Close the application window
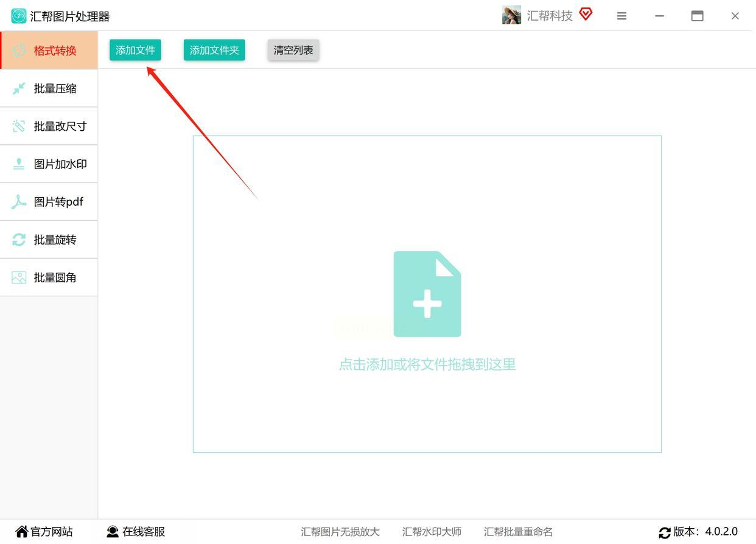This screenshot has height=544, width=756. point(735,16)
